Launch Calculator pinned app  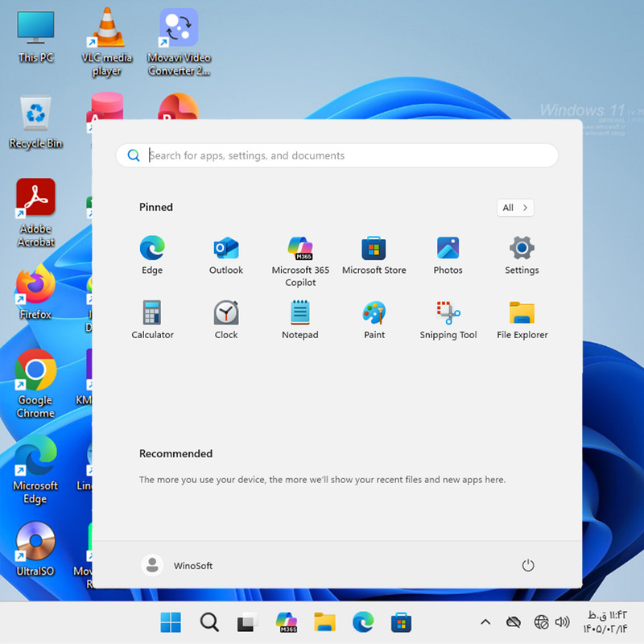pyautogui.click(x=152, y=320)
